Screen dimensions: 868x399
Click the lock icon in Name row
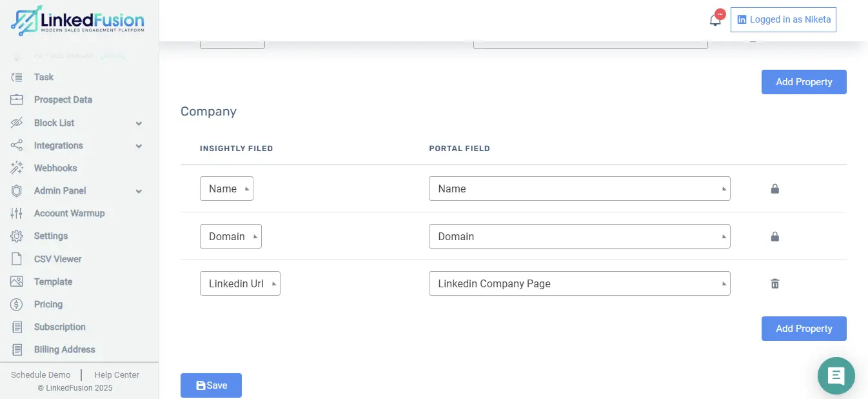(x=775, y=189)
